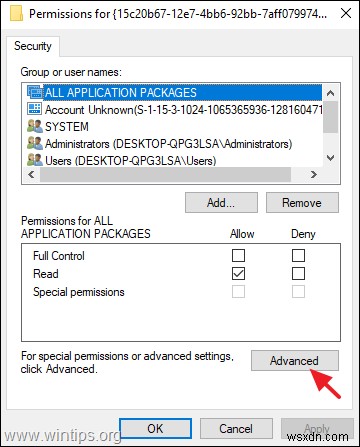Click the Account Unknown entry icon
360x447 pixels.
tap(35, 109)
